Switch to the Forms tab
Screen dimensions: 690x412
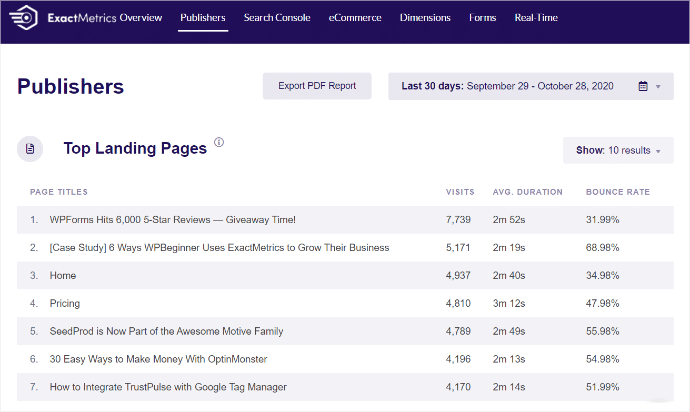coord(482,18)
